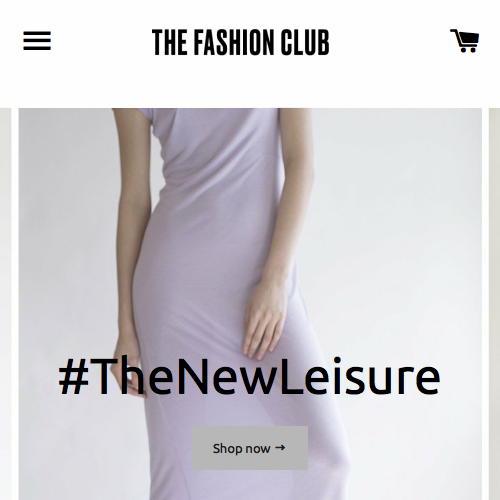Open the hamburger navigation menu
Viewport: 500px width, 500px height.
[37, 41]
